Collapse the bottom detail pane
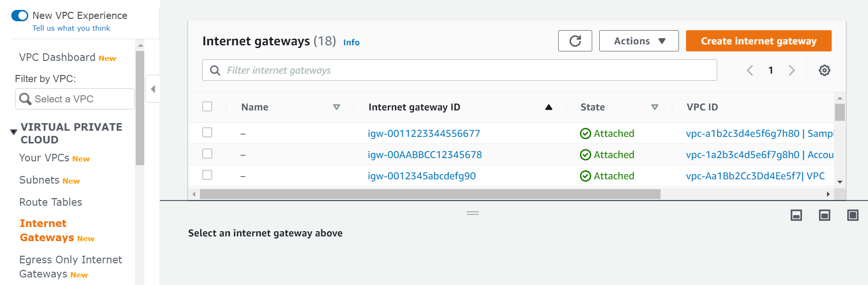The image size is (868, 285). tap(796, 215)
